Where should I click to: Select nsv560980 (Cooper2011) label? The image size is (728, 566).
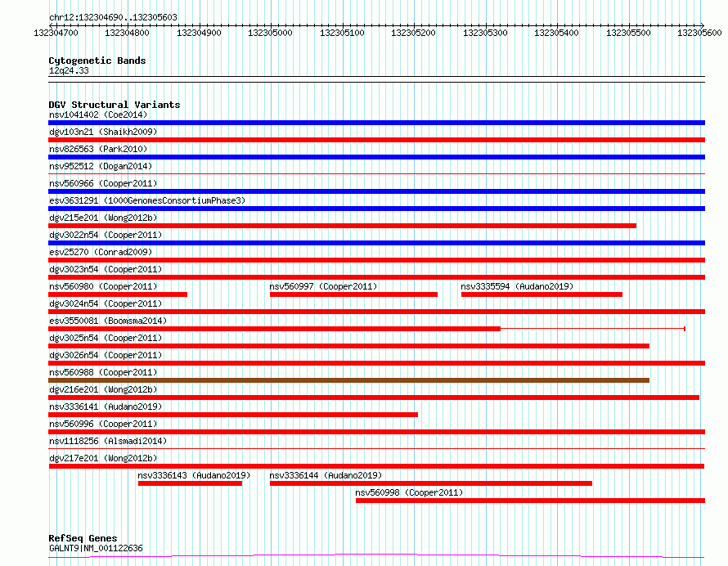(x=103, y=286)
